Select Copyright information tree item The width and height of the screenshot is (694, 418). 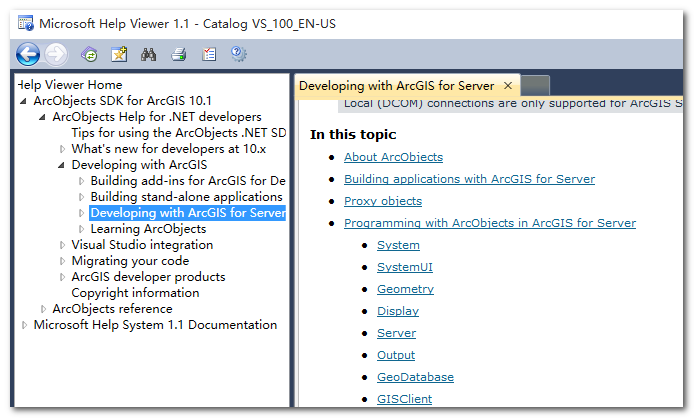coord(135,293)
